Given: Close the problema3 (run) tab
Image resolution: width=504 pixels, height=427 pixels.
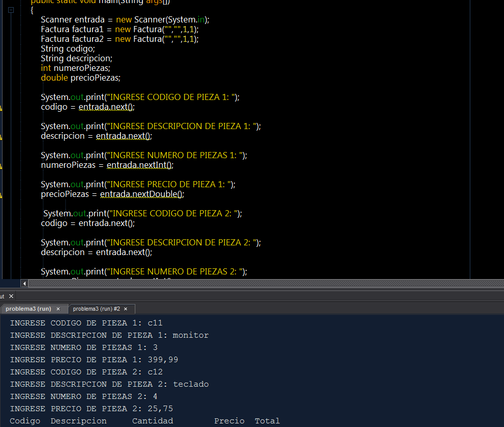Looking at the screenshot, I should click(58, 309).
